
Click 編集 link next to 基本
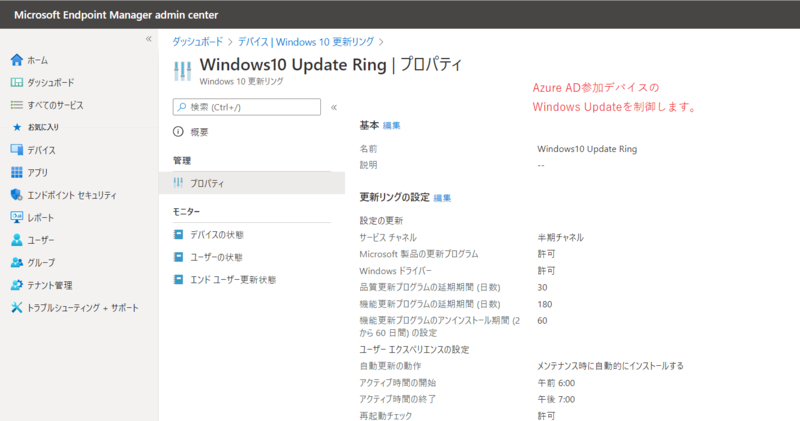391,126
